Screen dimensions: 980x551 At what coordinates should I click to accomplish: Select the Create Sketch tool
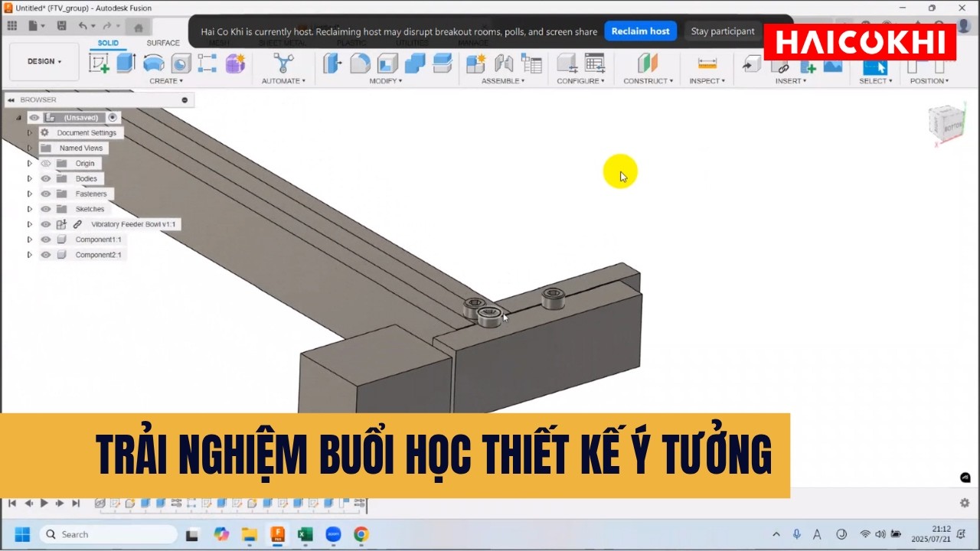point(99,63)
